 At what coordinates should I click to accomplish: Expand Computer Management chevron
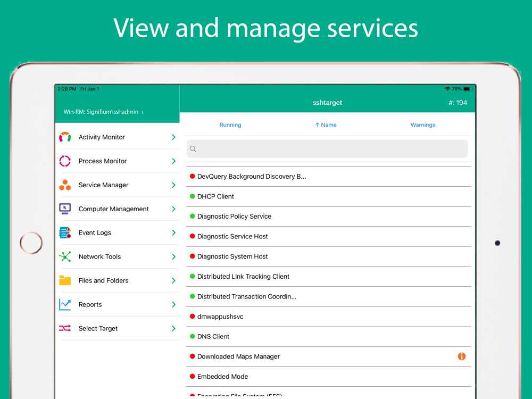pos(173,209)
